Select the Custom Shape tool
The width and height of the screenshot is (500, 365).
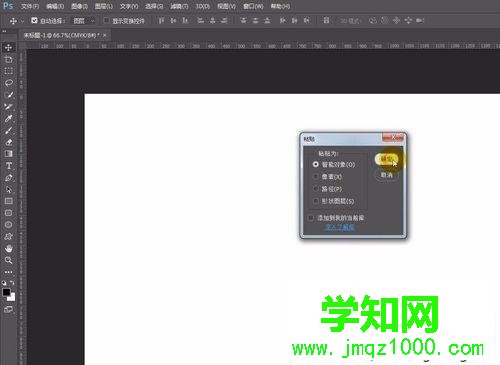pyautogui.click(x=8, y=236)
